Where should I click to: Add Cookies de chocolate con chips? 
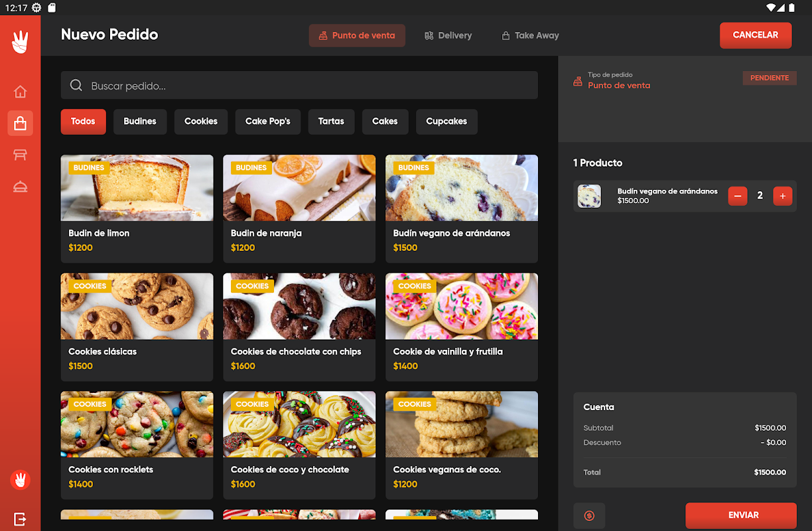[299, 327]
